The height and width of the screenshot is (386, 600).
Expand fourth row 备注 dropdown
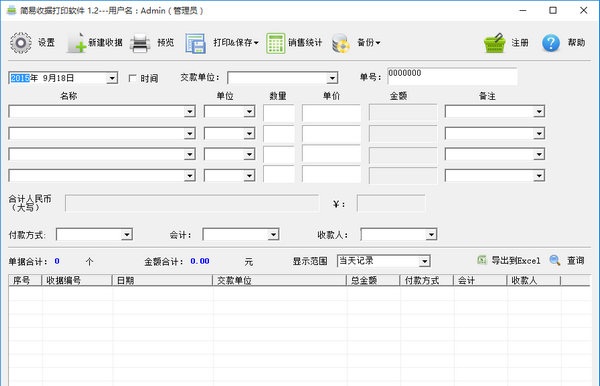click(539, 176)
